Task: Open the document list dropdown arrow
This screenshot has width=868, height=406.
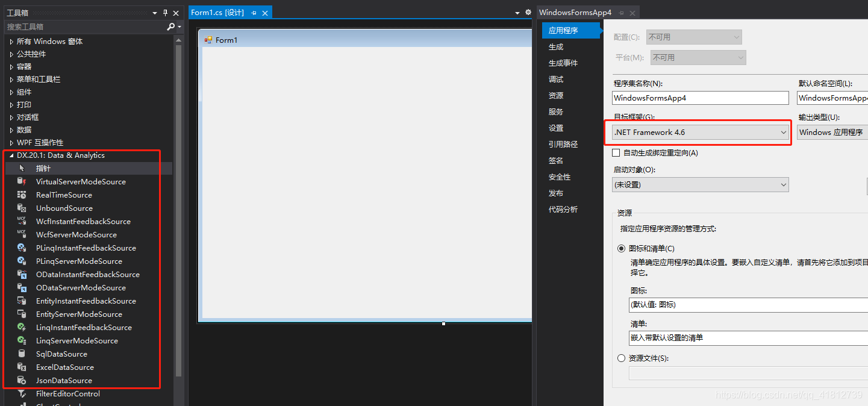Action: pos(517,13)
